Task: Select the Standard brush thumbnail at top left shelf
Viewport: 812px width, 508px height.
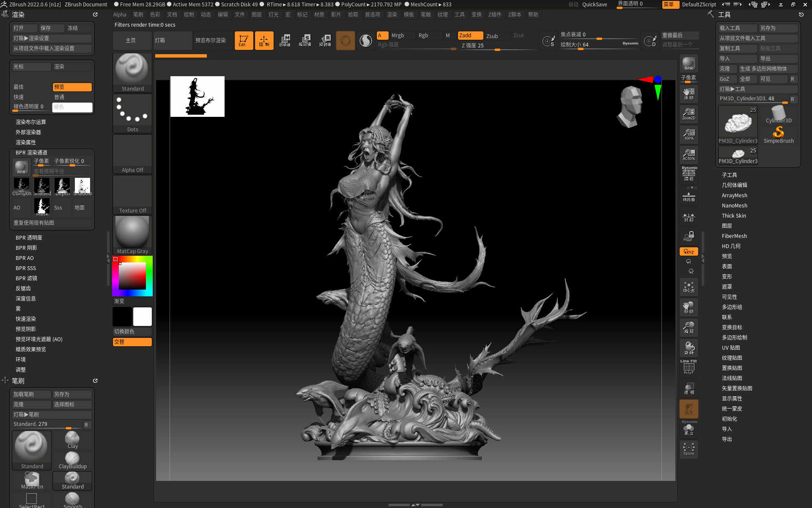Action: pos(132,72)
